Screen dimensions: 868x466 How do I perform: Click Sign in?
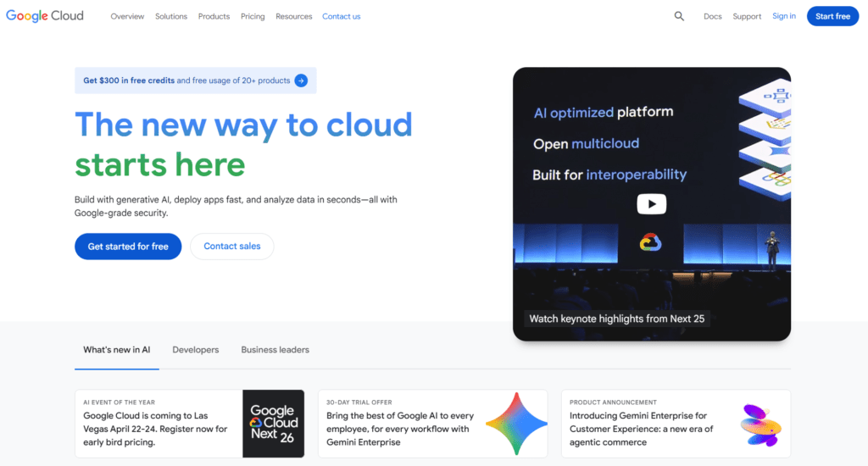click(x=784, y=16)
